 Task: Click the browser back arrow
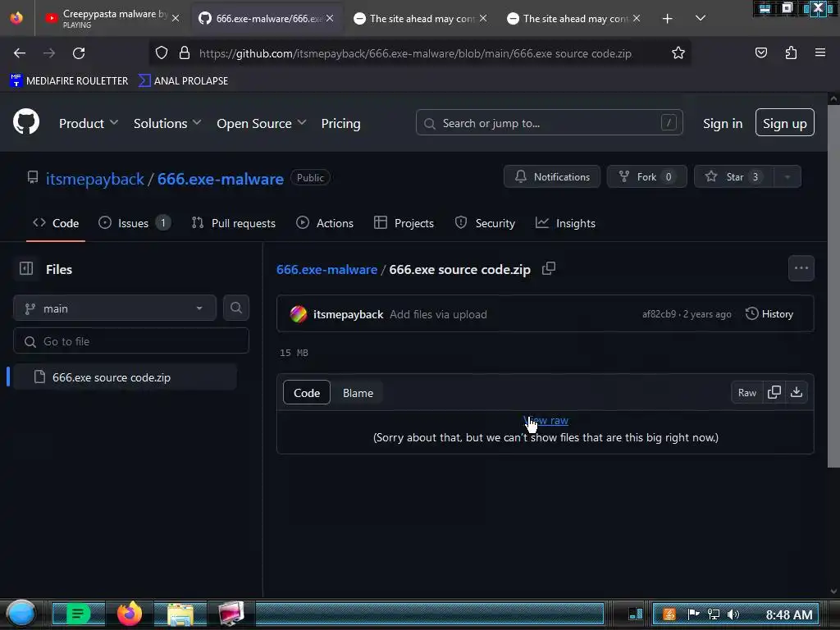[20, 53]
